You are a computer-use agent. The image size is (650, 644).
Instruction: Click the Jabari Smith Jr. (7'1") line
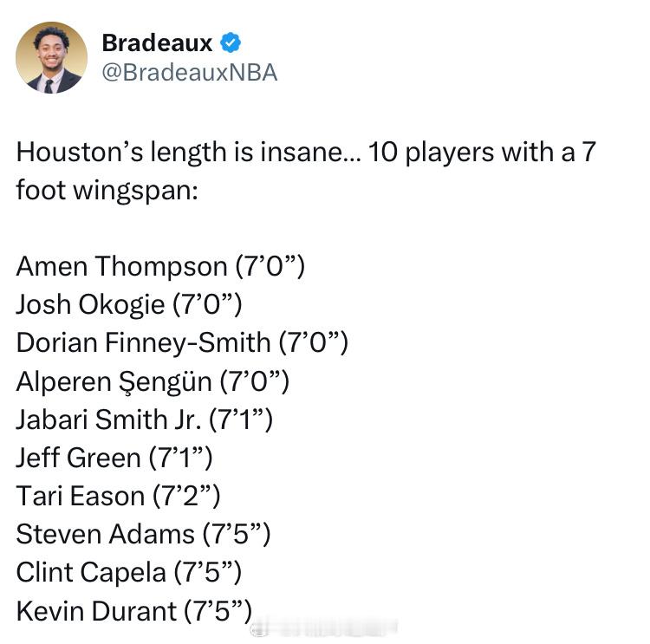coord(144,420)
